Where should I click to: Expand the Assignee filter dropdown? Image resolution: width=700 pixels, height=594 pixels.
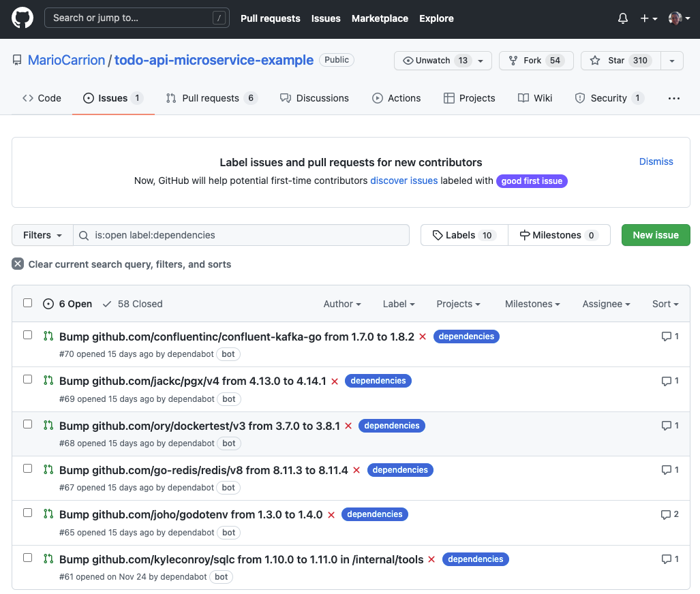tap(606, 304)
